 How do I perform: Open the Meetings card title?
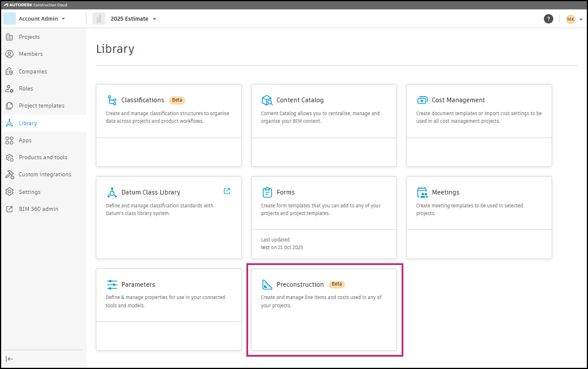446,192
